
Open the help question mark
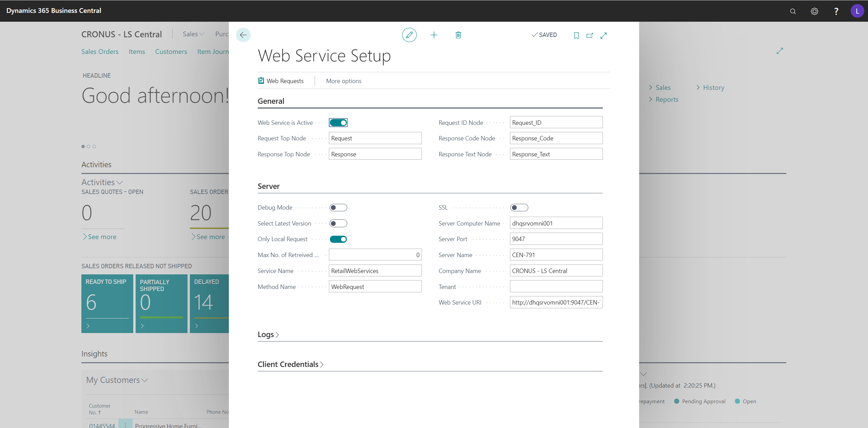point(836,11)
